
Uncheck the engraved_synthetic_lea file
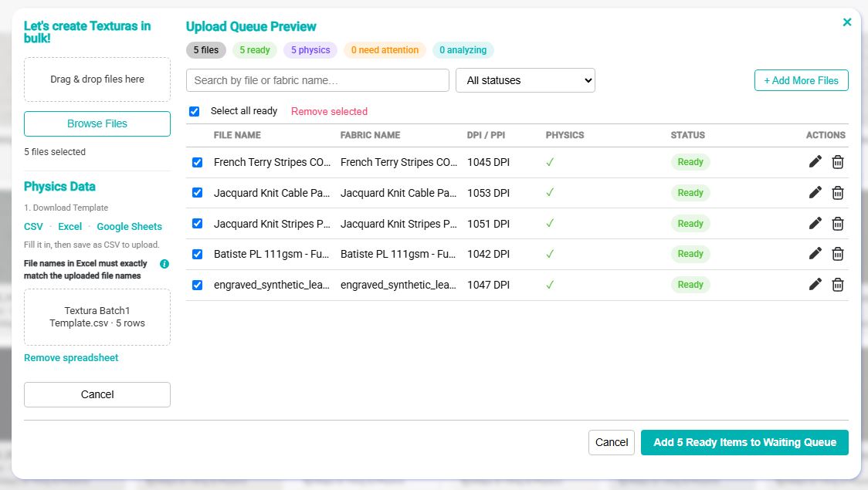click(x=197, y=285)
